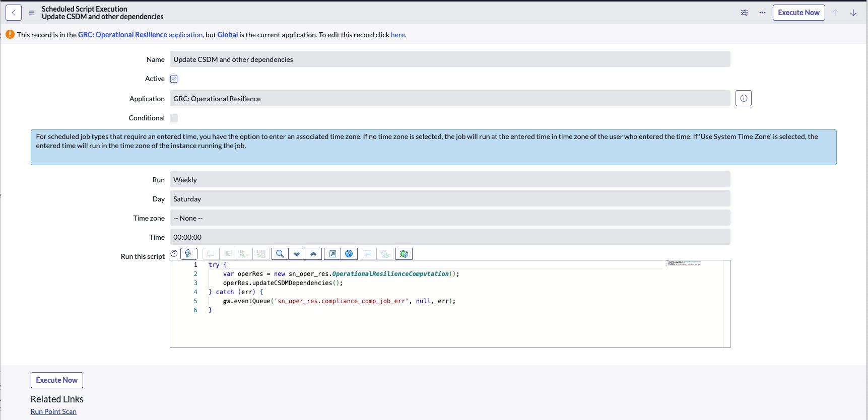Click the bottom Execute Now button
This screenshot has height=420, width=868.
(x=57, y=380)
